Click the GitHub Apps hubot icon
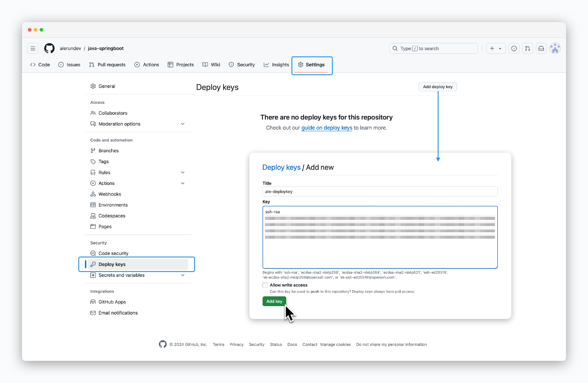Screen dimensions: 588x383 (93, 302)
